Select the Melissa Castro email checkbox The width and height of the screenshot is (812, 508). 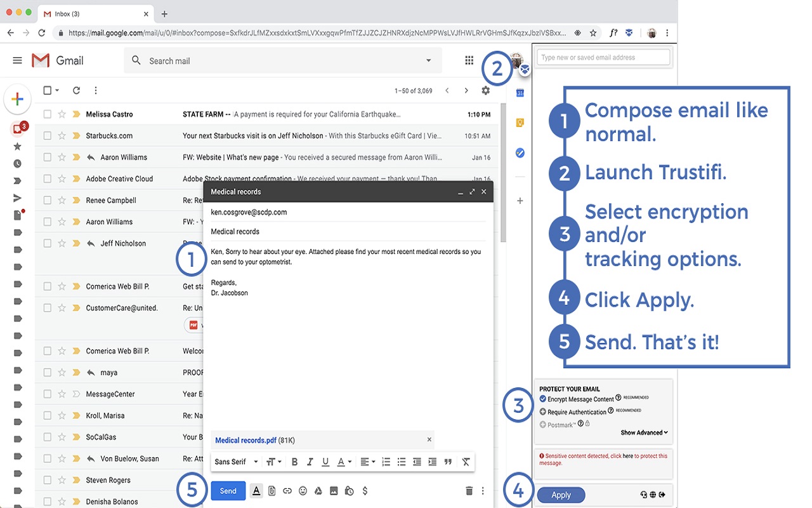pyautogui.click(x=48, y=114)
